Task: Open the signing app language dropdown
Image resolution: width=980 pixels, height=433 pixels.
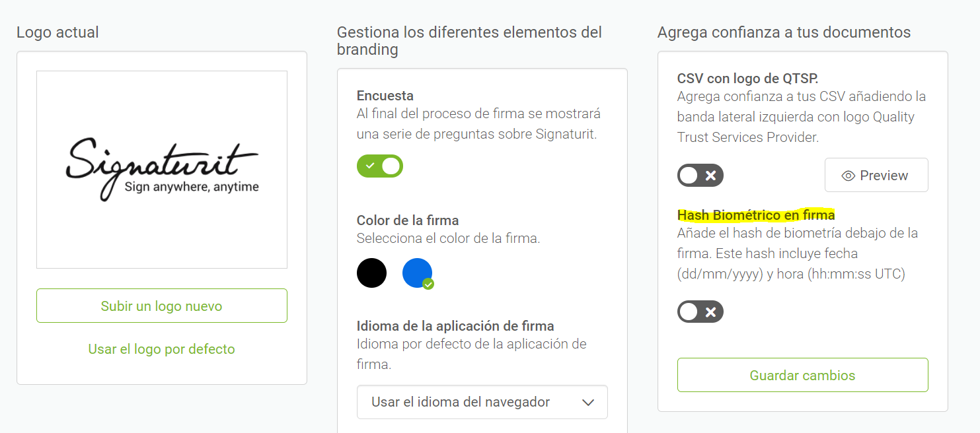Action: (x=482, y=402)
